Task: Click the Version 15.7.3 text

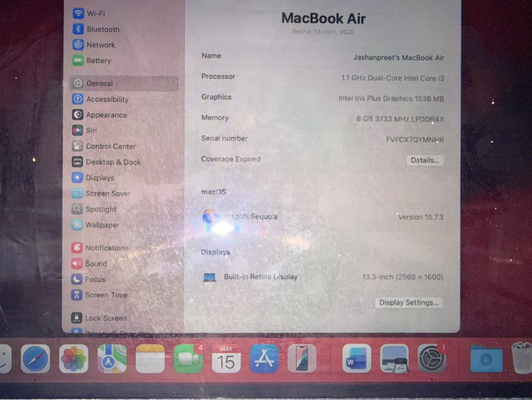Action: tap(421, 217)
